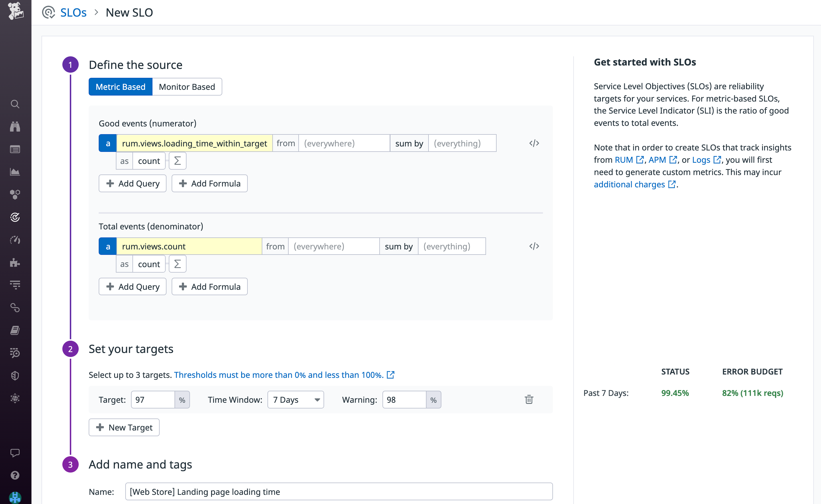This screenshot has height=504, width=821.
Task: Keep Metric Based source selected
Action: [x=120, y=87]
